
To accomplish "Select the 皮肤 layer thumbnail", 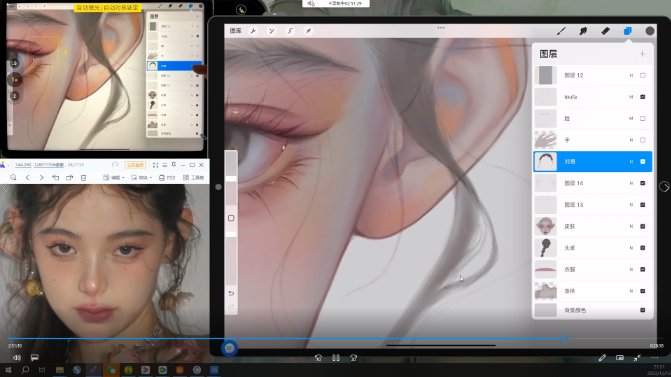I will click(x=546, y=226).
